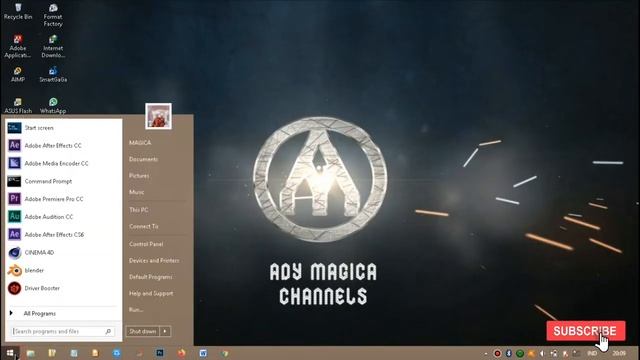Image resolution: width=640 pixels, height=360 pixels.
Task: Open File Explorer from taskbar
Action: tap(31, 353)
